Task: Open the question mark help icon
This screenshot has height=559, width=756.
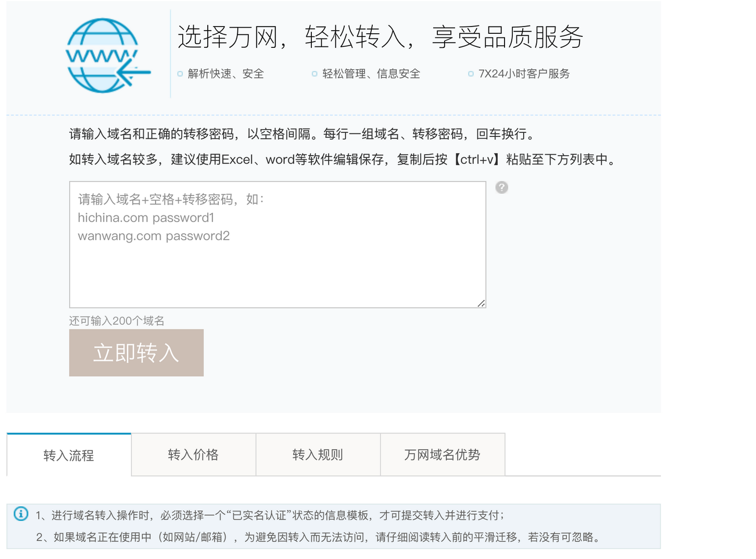Action: [501, 187]
